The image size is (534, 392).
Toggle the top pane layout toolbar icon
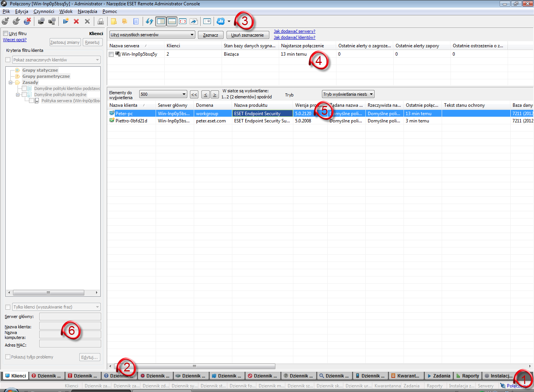point(172,21)
